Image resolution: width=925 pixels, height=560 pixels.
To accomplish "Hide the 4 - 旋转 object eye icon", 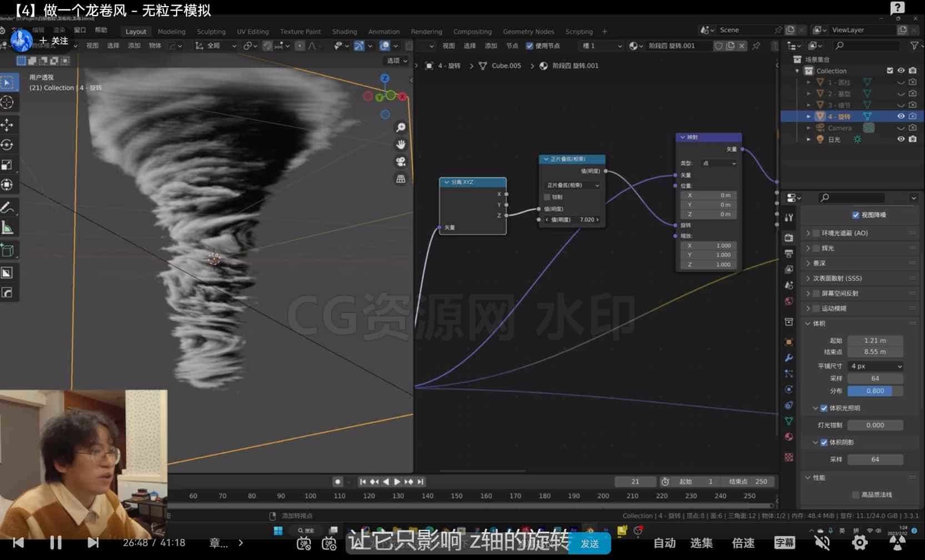I will point(901,117).
